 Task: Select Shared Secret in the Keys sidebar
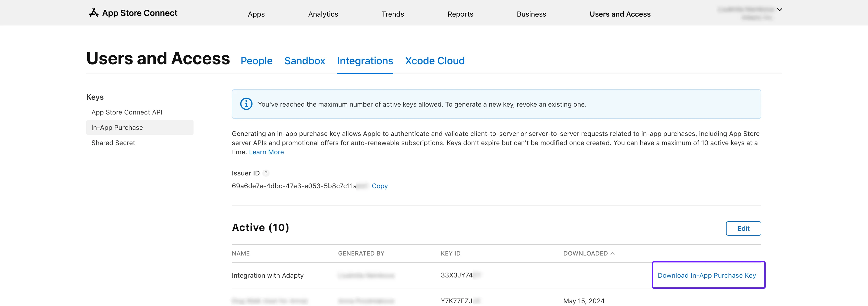[113, 143]
